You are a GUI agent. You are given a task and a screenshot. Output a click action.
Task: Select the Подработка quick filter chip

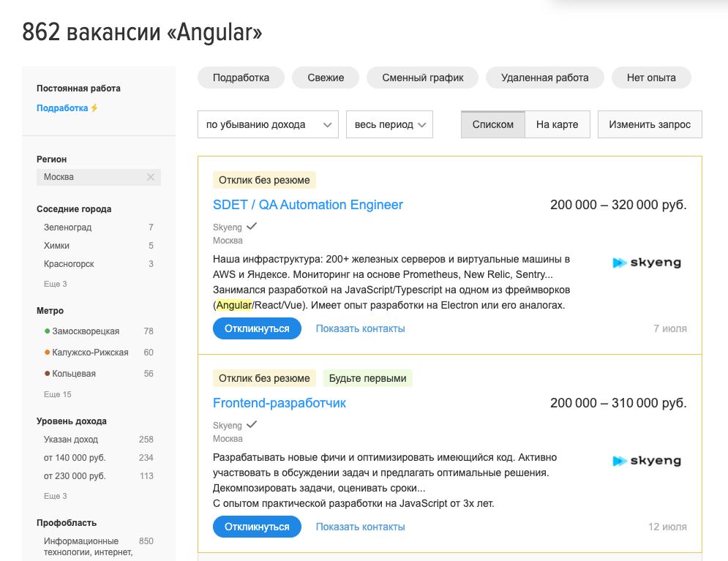(x=241, y=78)
